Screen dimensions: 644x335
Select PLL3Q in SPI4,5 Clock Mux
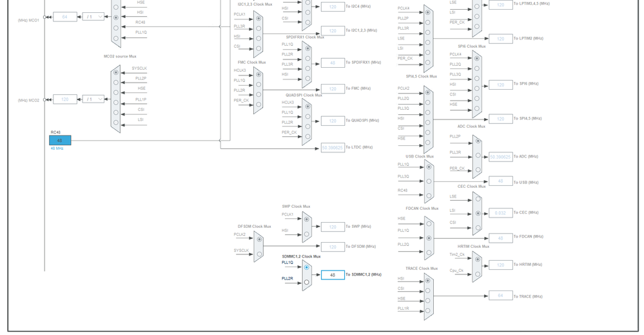[428, 112]
